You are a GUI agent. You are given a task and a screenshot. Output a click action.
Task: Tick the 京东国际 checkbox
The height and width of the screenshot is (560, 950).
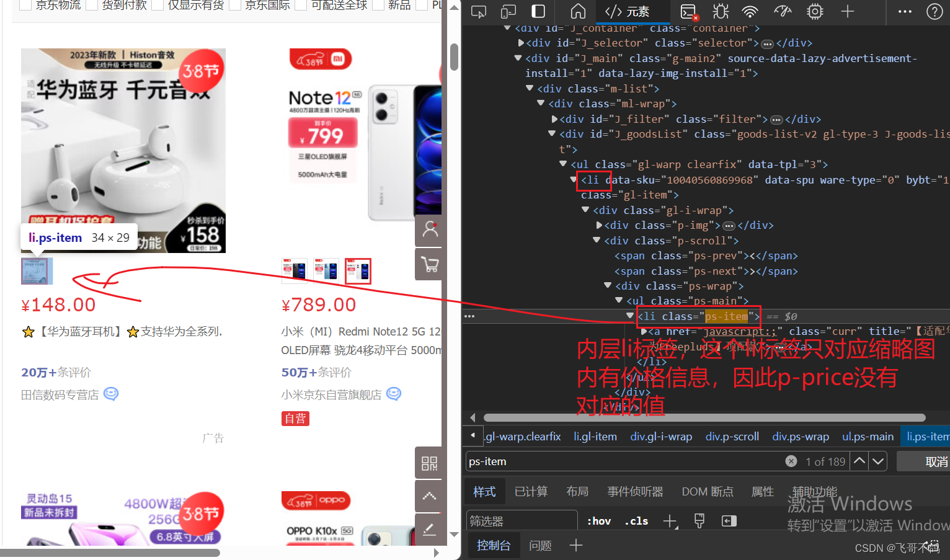click(235, 5)
